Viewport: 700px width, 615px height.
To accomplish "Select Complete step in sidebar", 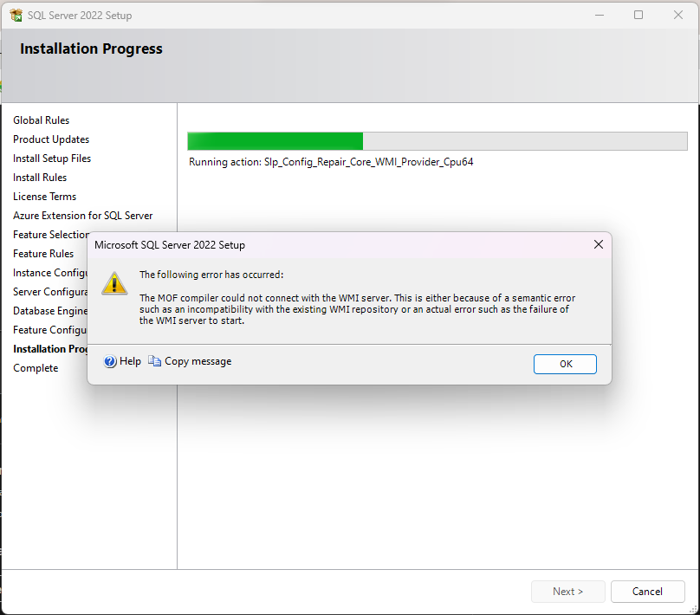I will (36, 368).
